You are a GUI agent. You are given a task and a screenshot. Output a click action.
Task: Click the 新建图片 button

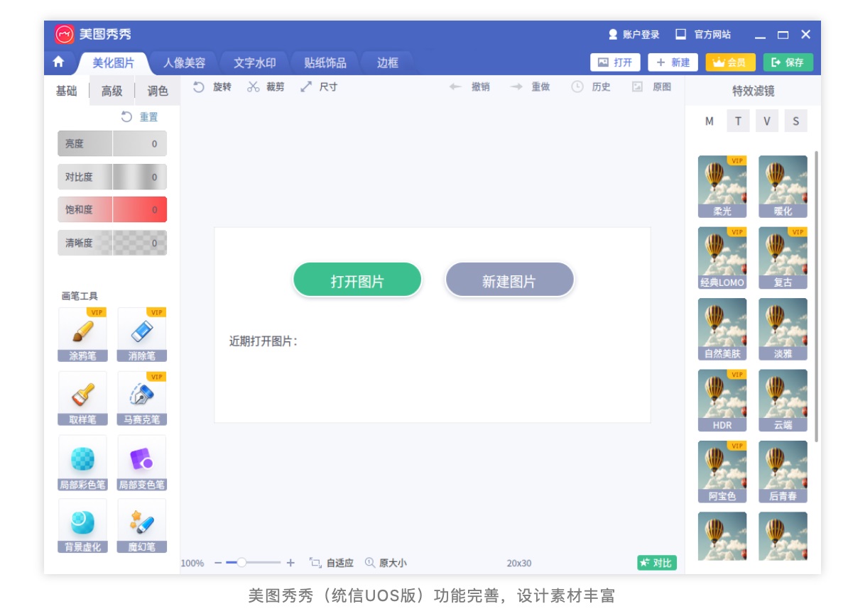(x=509, y=280)
